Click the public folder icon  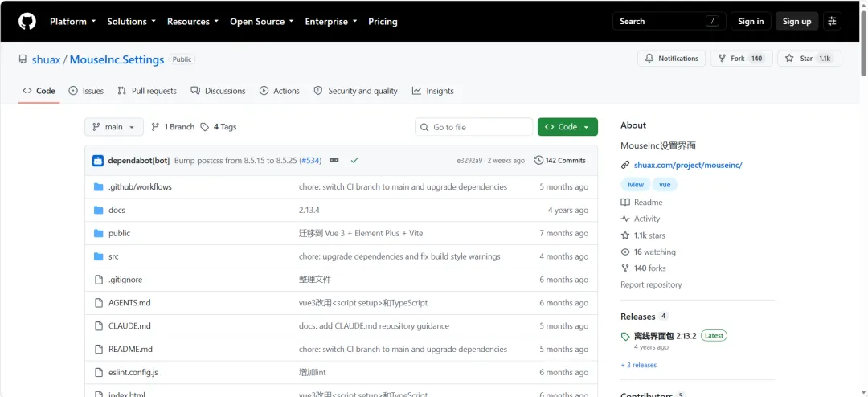point(99,234)
